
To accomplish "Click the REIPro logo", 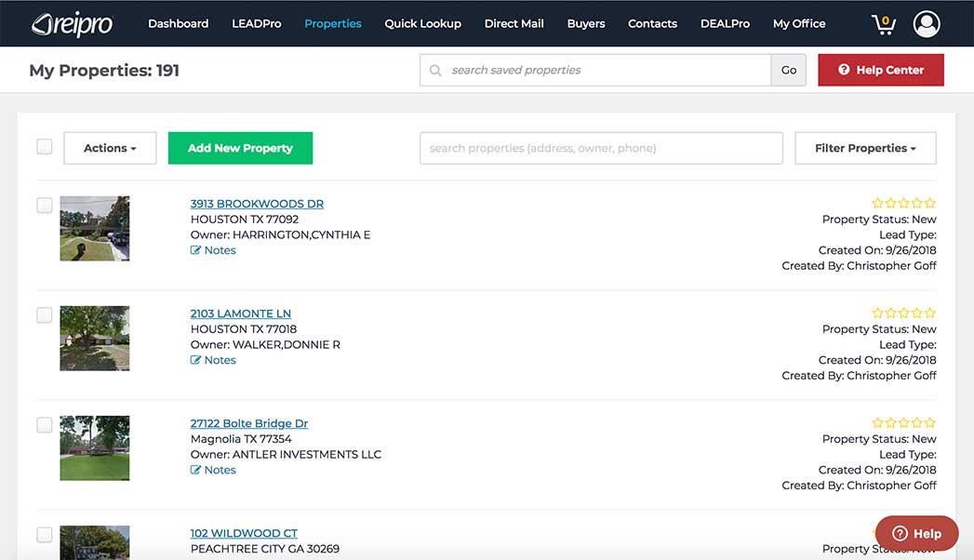I will 72,23.
